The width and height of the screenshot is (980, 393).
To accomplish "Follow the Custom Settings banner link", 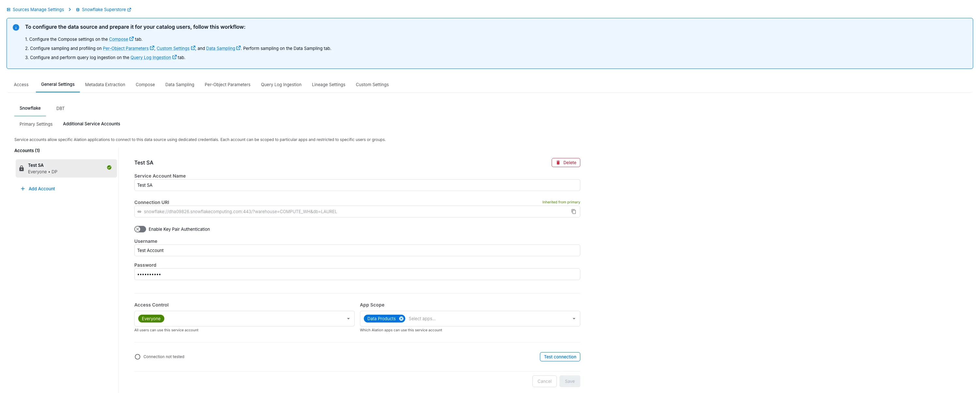I will pos(173,48).
